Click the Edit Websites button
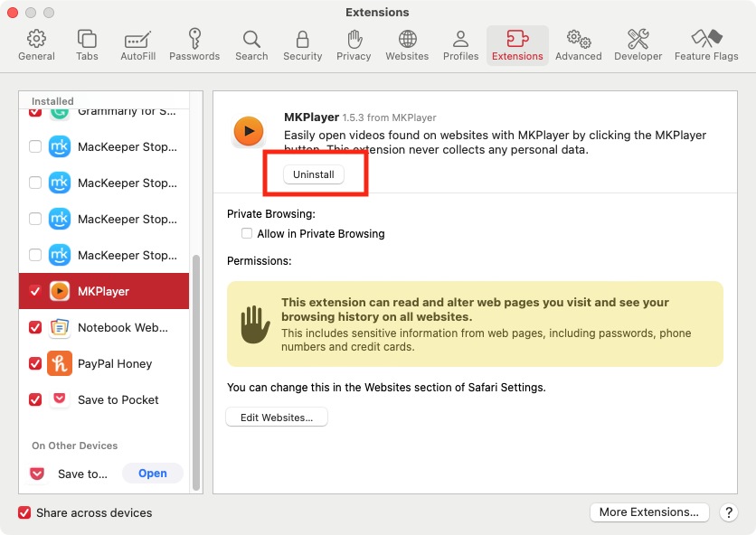756x535 pixels. [277, 418]
